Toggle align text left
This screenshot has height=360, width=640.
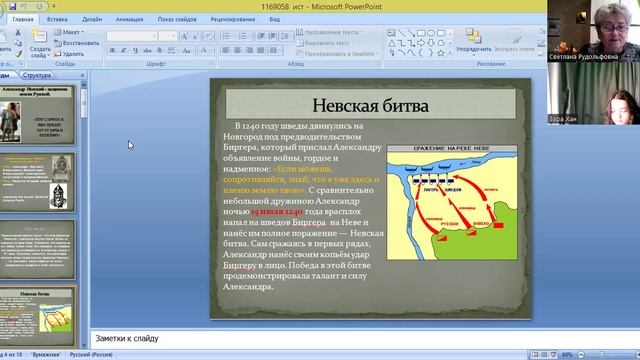click(226, 50)
